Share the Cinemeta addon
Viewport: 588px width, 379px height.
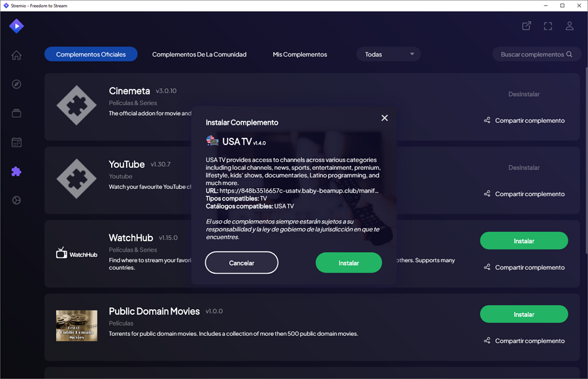pos(524,120)
